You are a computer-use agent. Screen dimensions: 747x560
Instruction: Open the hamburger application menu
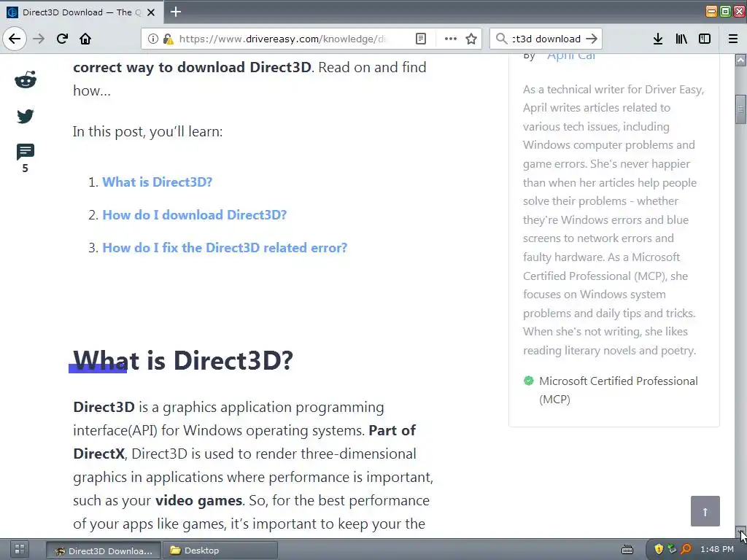(733, 39)
